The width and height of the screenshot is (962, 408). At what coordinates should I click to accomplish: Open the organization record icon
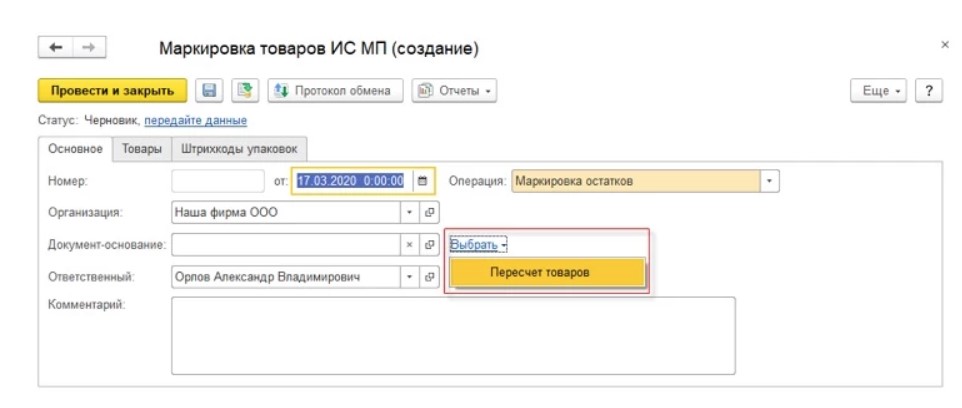(429, 213)
